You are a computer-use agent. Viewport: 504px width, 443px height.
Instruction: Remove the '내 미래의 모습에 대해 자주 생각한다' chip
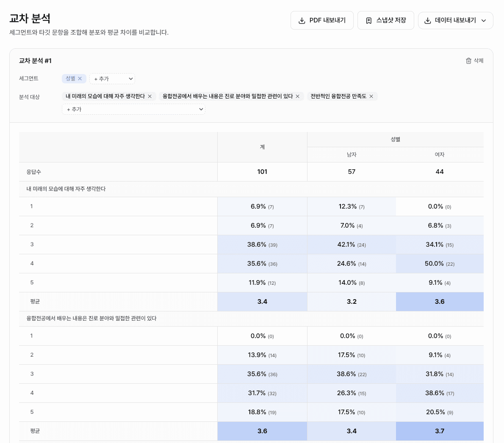coord(150,96)
